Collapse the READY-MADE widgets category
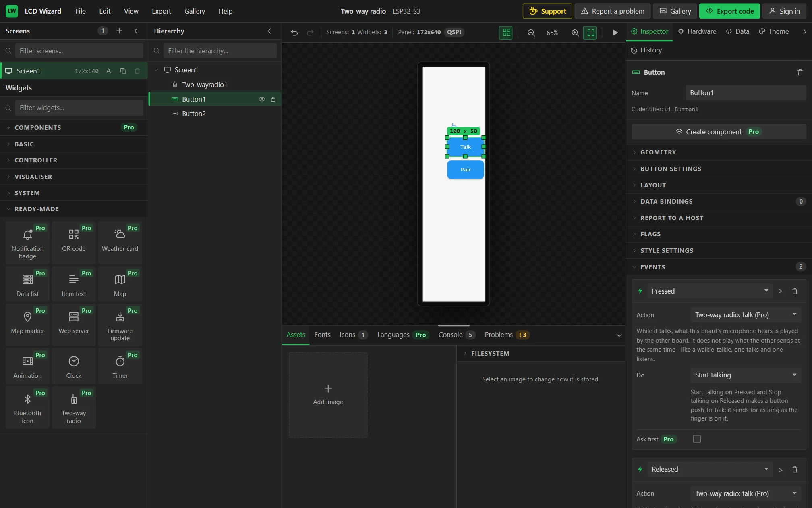Viewport: 812px width, 508px height. [74, 209]
